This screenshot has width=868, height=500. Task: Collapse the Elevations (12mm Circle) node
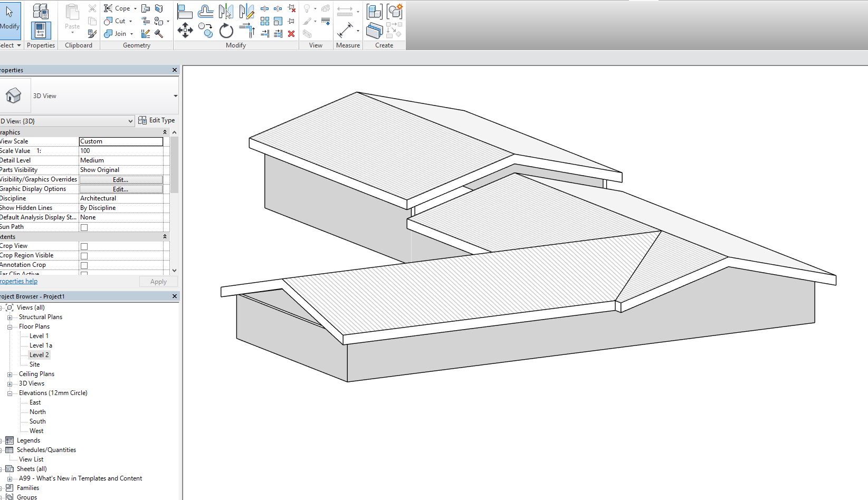[9, 393]
